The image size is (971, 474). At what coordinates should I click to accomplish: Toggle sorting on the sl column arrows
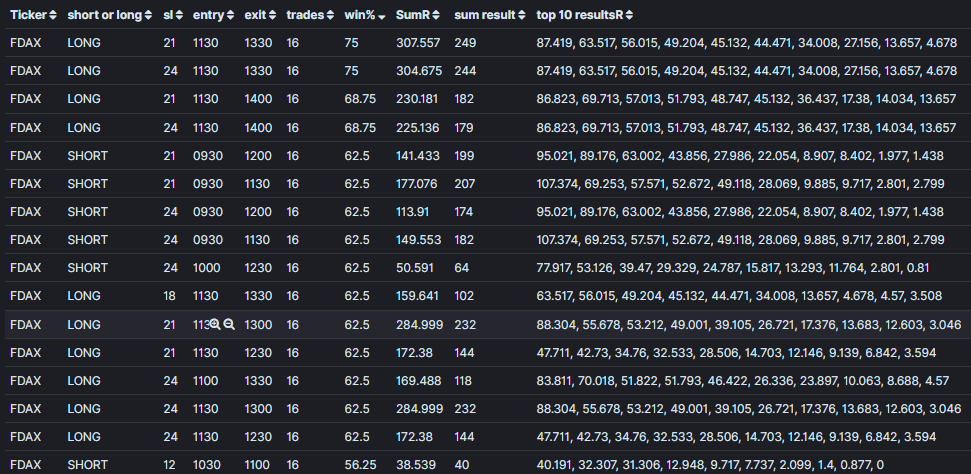(179, 15)
